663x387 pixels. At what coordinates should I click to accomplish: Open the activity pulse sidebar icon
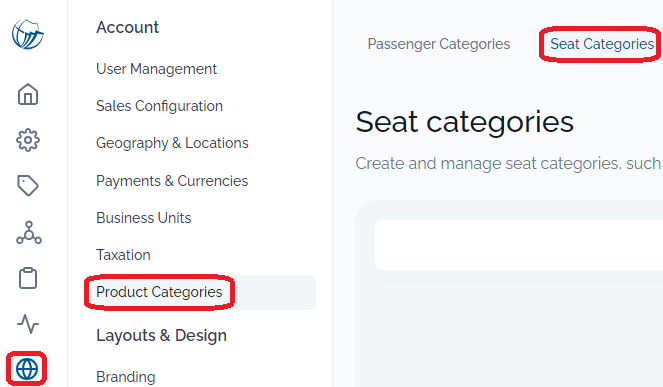[28, 324]
